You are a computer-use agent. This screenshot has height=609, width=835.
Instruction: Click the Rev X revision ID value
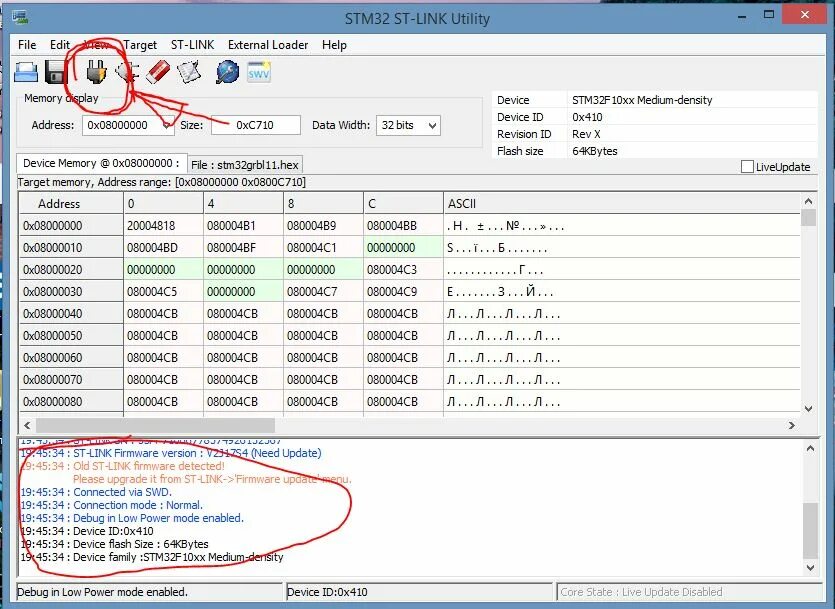click(586, 134)
